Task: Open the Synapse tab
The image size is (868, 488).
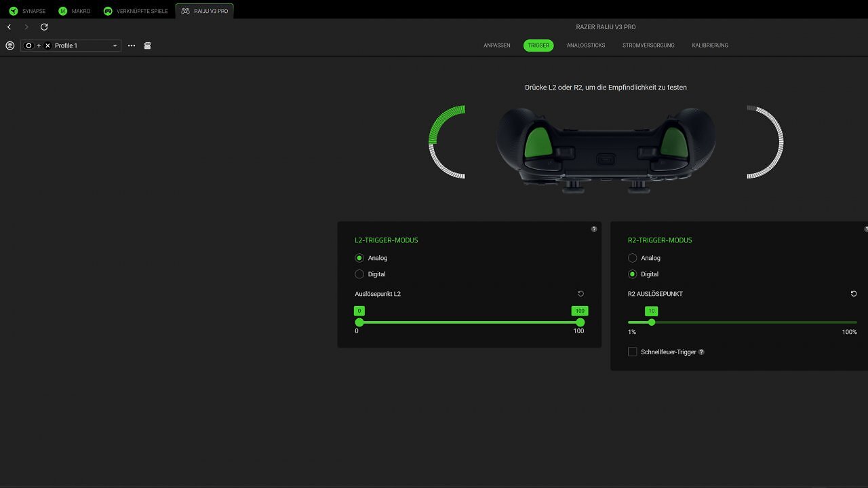Action: (27, 11)
